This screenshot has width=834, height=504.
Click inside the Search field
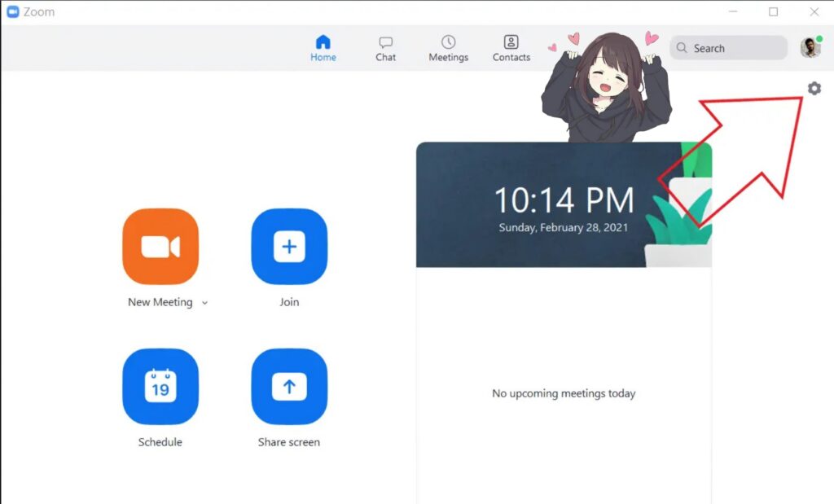point(728,48)
